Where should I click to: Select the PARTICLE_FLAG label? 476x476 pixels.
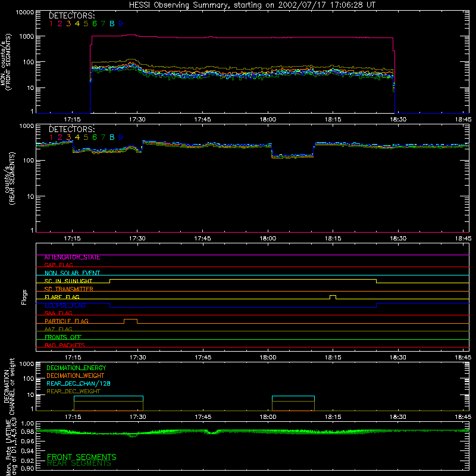click(67, 321)
